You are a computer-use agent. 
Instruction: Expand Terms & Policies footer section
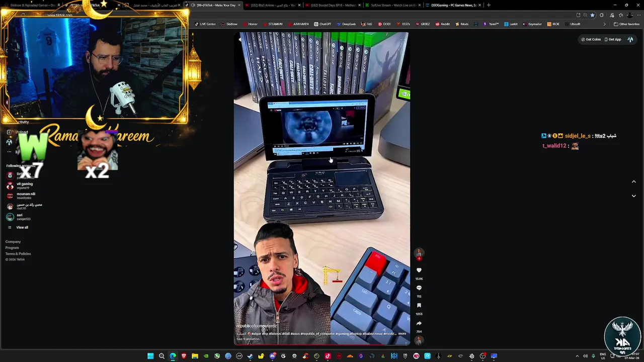(18, 254)
